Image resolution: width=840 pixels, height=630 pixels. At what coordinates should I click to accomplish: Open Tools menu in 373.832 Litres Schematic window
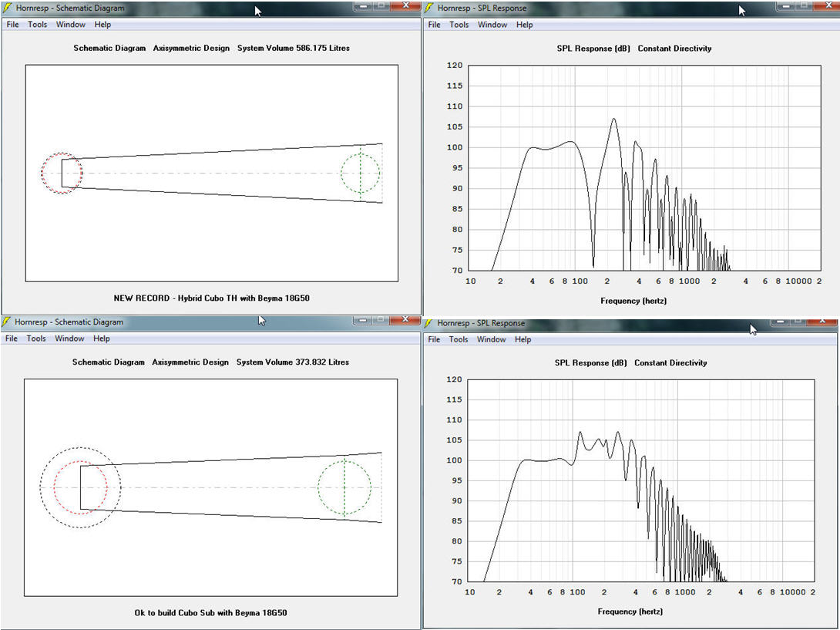(x=36, y=339)
